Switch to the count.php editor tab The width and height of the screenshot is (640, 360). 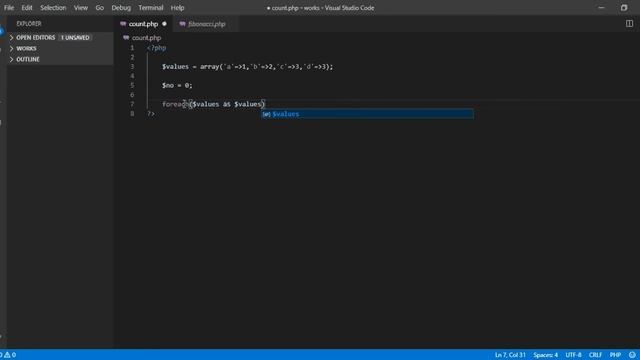(x=143, y=24)
